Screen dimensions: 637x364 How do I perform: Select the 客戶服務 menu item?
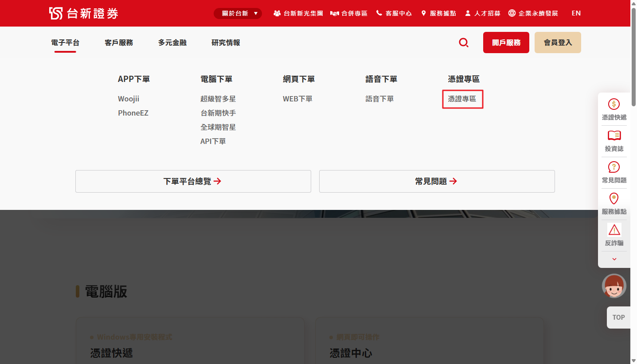point(119,43)
